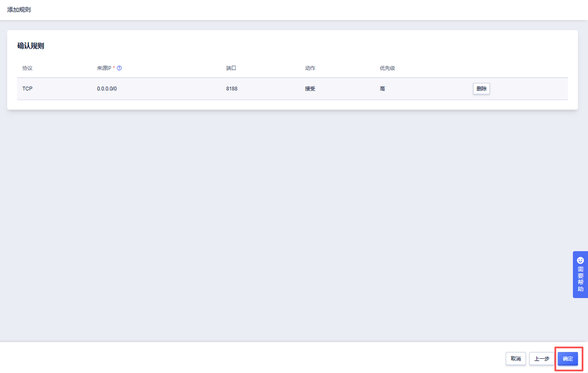588x373 pixels.
Task: Select the 接受 action cell
Action: tap(310, 89)
